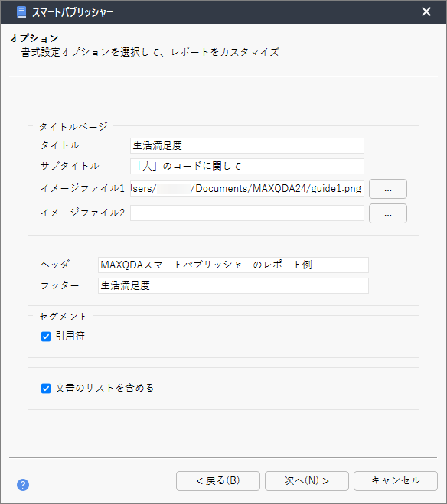The width and height of the screenshot is (447, 504).
Task: Click into the サブタイトル text field
Action: (x=247, y=166)
